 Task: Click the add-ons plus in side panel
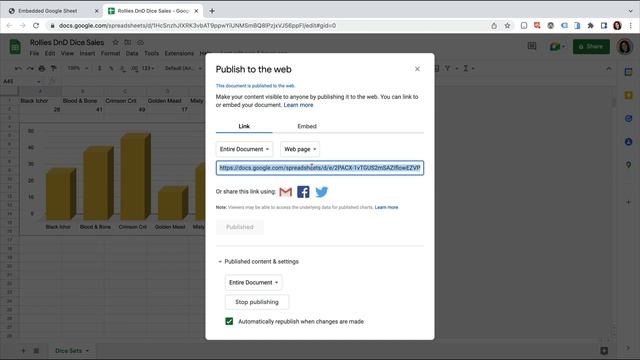(x=629, y=202)
